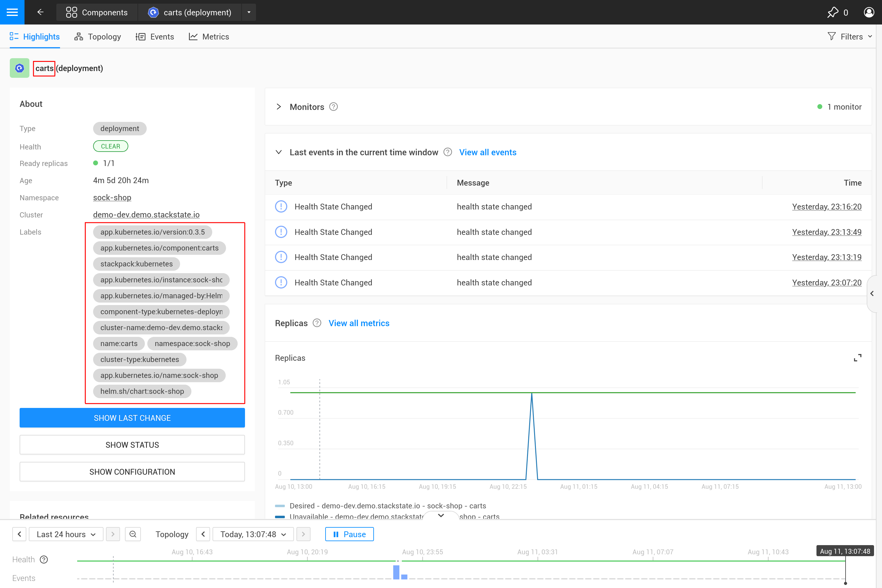
Task: Open the Last 24 hours dropdown
Action: pos(66,534)
